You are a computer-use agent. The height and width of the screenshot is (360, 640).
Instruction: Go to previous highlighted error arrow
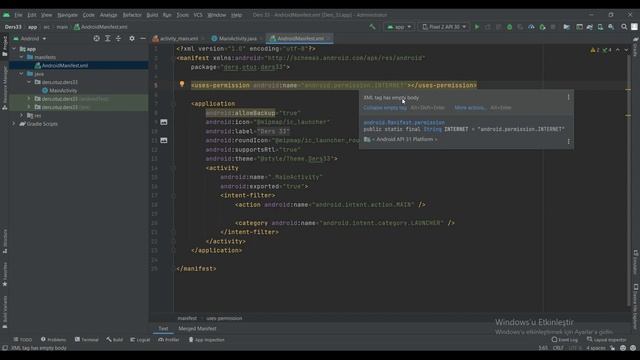[x=618, y=50]
